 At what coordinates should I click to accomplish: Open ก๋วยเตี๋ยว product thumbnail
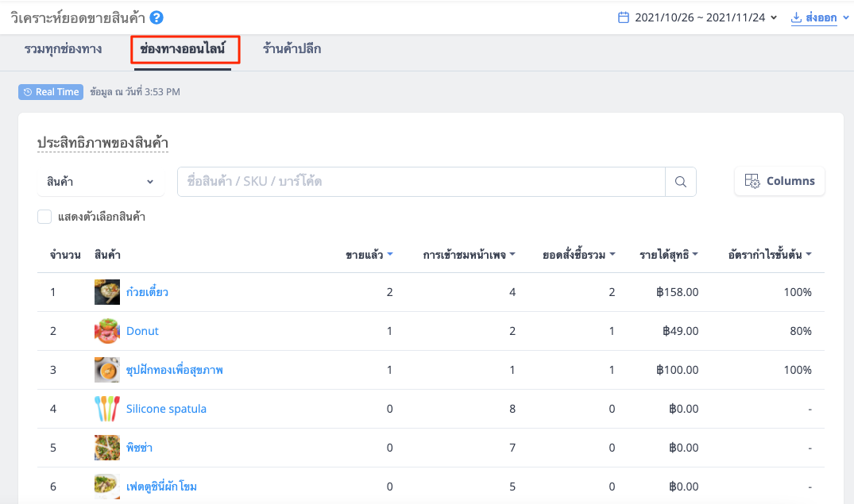pos(106,292)
